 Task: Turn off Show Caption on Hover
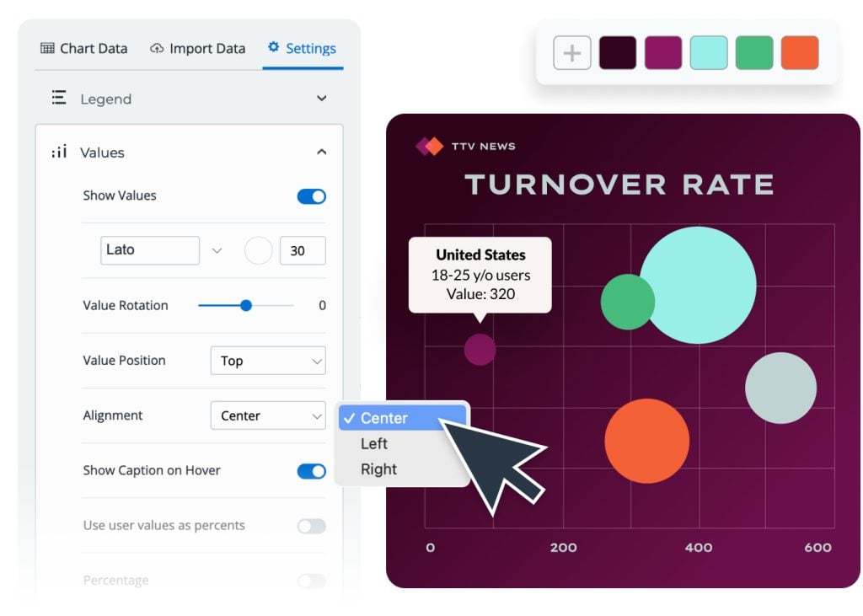[311, 471]
